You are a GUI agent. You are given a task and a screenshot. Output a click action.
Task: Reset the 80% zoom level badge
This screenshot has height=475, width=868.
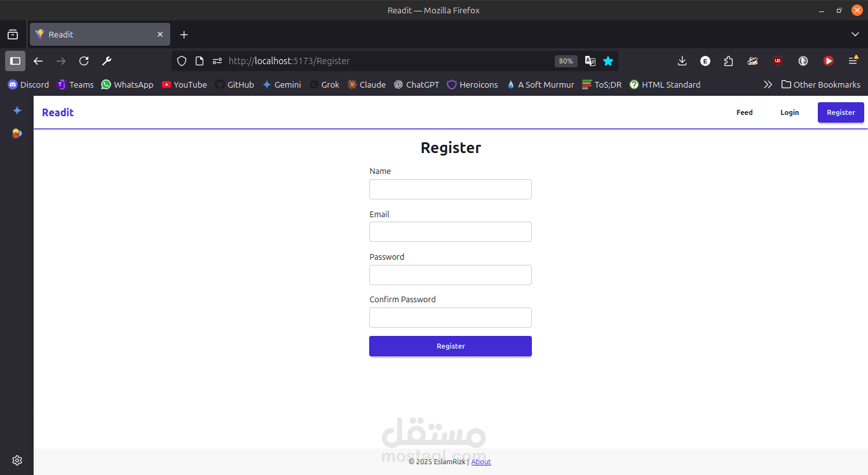566,61
